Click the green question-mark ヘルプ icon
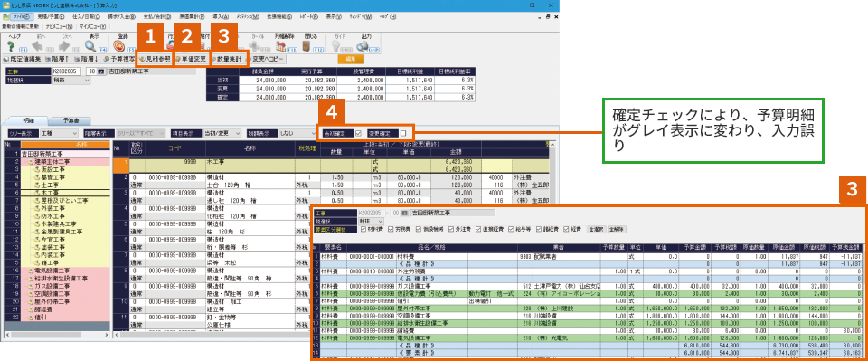 11,45
